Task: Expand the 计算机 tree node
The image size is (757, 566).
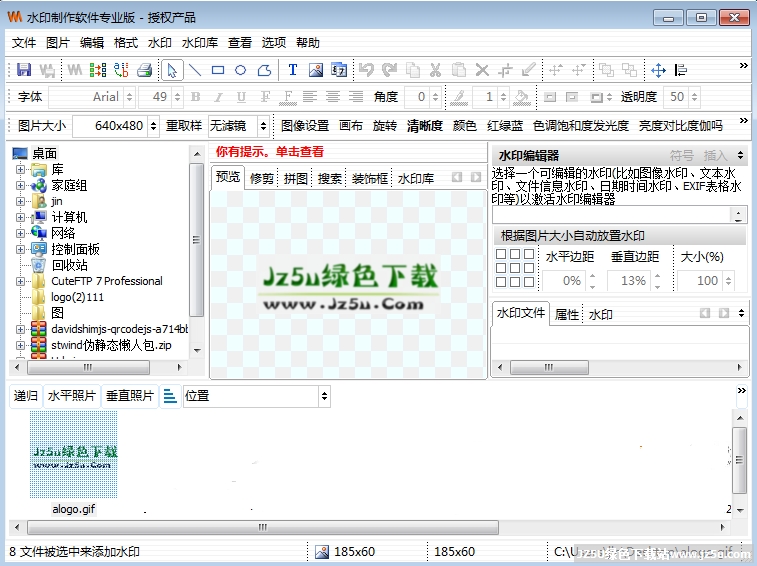Action: [20, 217]
